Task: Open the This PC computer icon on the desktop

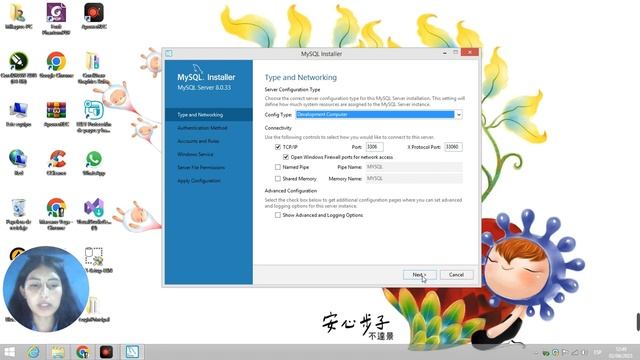Action: pyautogui.click(x=18, y=113)
